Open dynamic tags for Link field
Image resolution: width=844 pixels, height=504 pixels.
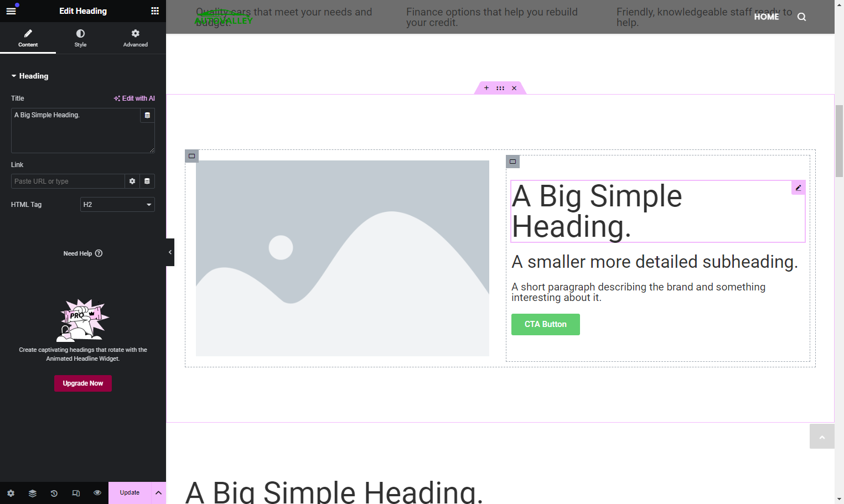(147, 181)
